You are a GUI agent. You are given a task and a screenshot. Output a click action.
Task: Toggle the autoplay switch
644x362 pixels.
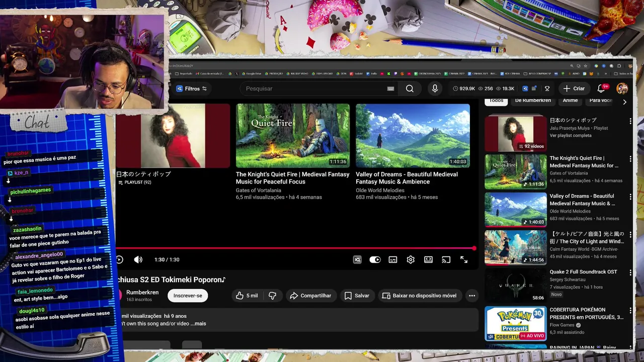tap(375, 259)
